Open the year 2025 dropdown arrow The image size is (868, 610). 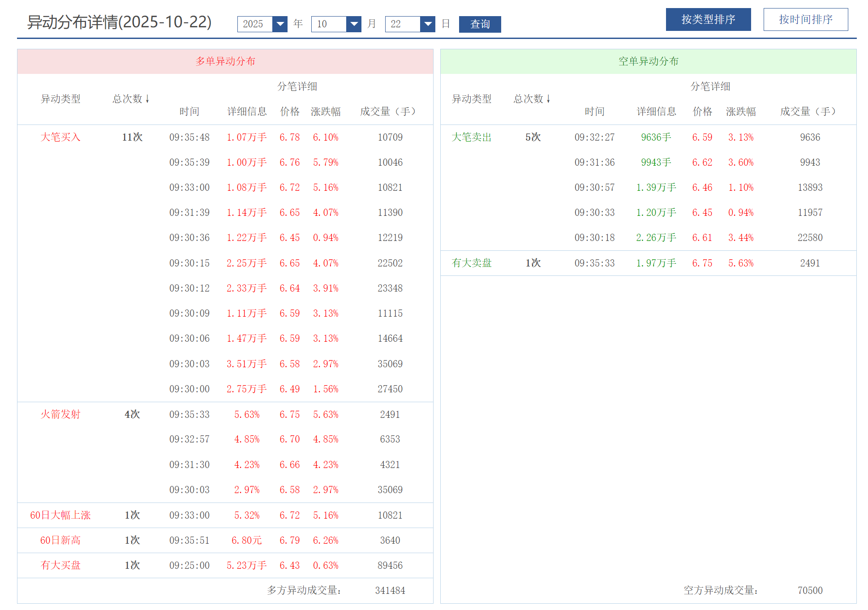[280, 24]
